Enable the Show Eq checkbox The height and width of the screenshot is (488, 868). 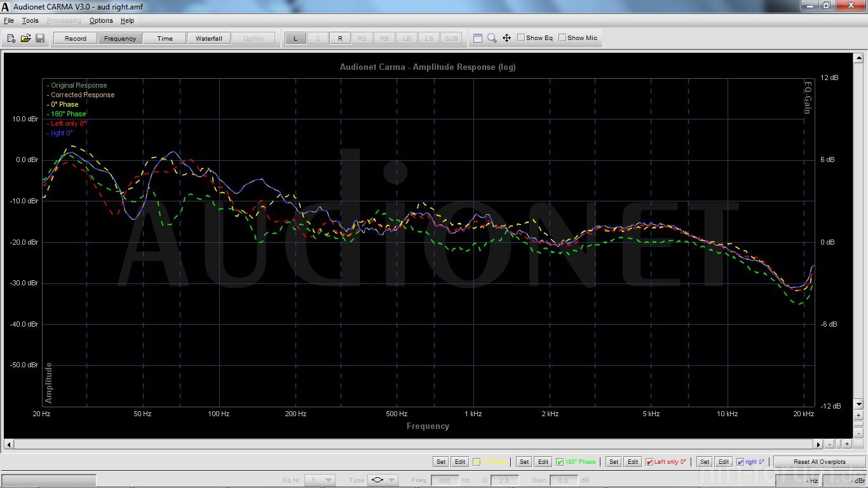tap(521, 38)
